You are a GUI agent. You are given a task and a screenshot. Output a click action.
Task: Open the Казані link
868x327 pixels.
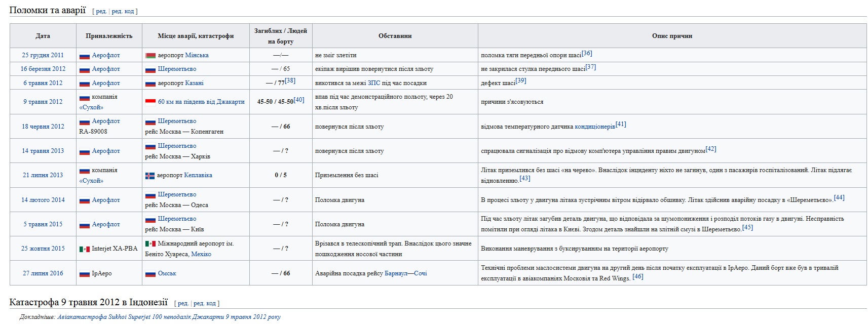pos(194,83)
